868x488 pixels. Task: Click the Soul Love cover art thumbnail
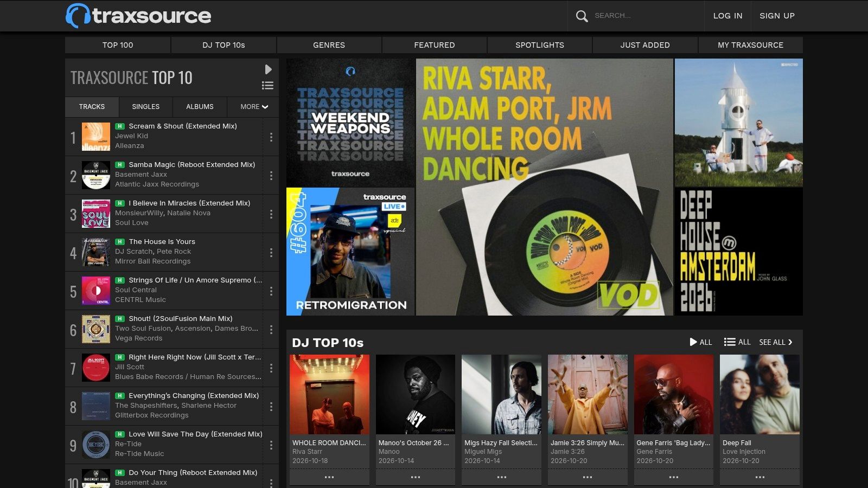click(96, 214)
